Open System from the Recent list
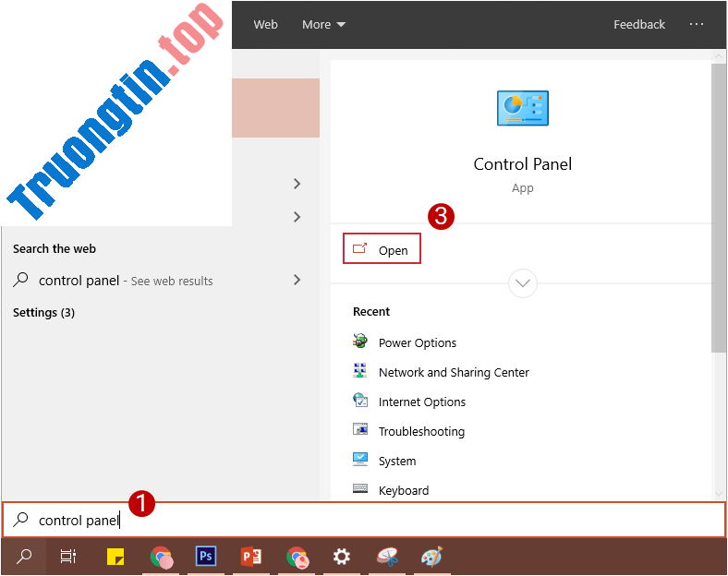The image size is (728, 576). tap(384, 461)
